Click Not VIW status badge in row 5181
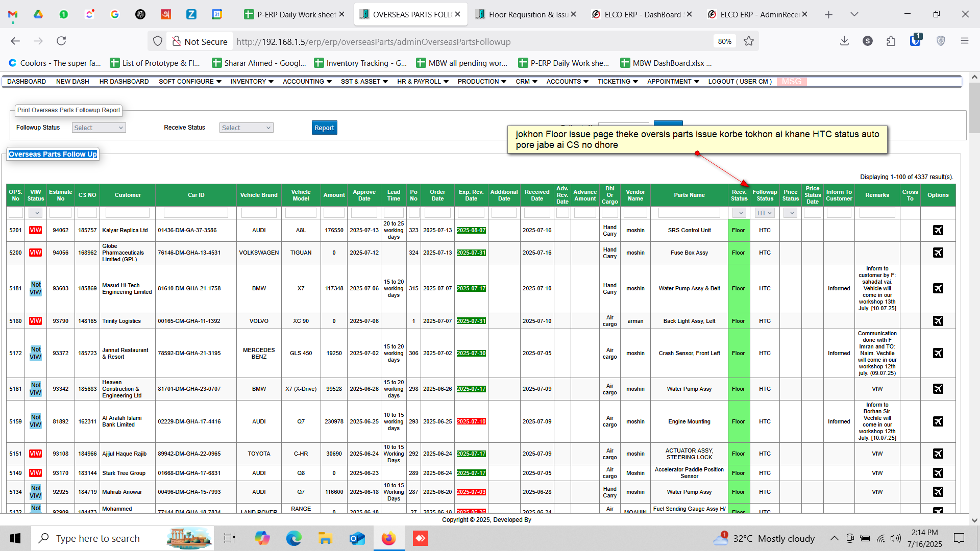This screenshot has width=980, height=551. point(35,288)
